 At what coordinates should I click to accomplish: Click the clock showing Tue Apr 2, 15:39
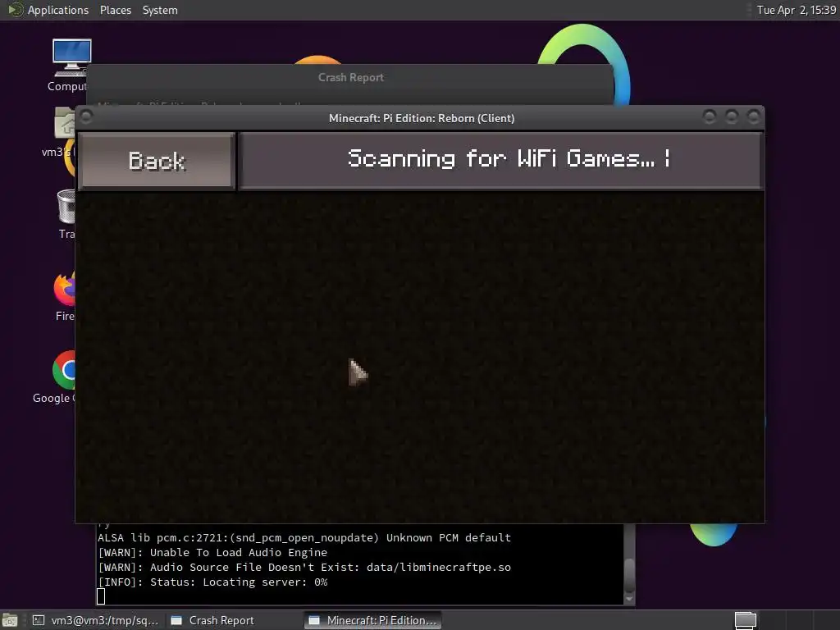point(796,10)
